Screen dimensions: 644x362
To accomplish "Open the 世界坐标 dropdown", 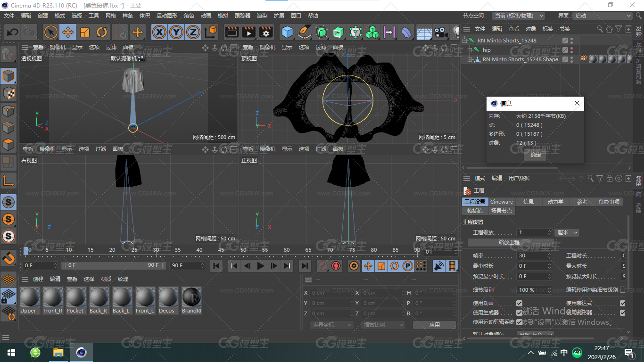I will click(x=332, y=325).
